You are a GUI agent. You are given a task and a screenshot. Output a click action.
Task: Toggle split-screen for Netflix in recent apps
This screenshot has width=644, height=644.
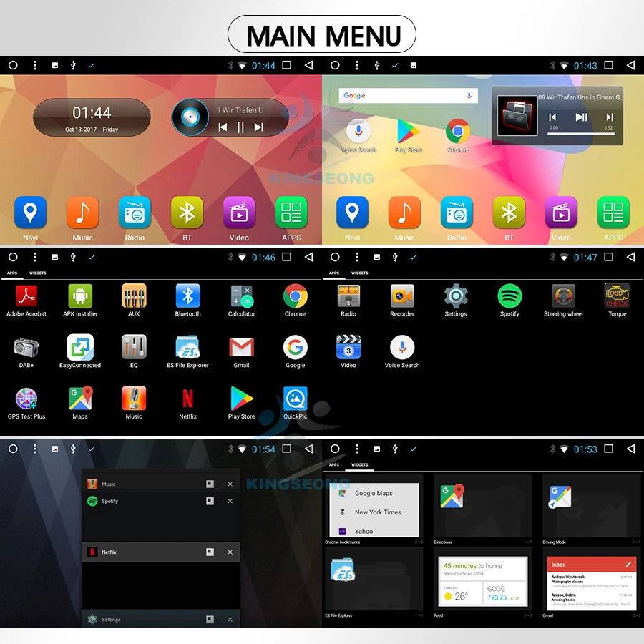tap(210, 552)
